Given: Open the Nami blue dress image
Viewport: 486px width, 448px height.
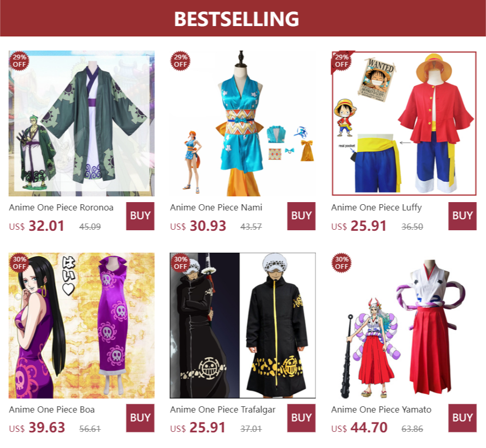Looking at the screenshot, I should [242, 123].
